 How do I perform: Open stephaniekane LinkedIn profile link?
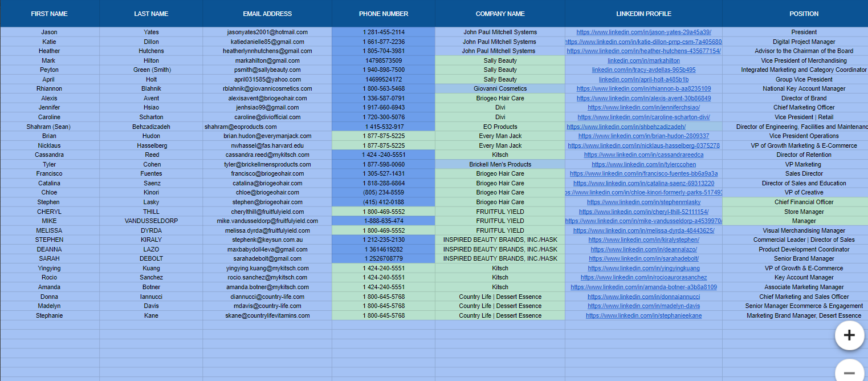pos(644,315)
